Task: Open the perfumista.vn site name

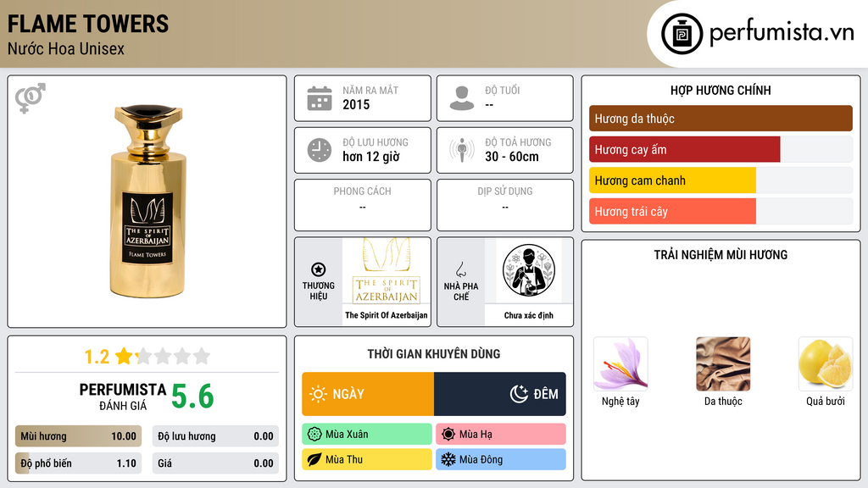Action: pyautogui.click(x=782, y=33)
